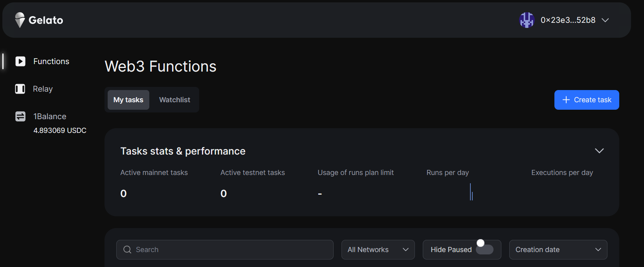644x267 pixels.
Task: Click the Relay sidebar icon
Action: pyautogui.click(x=20, y=89)
